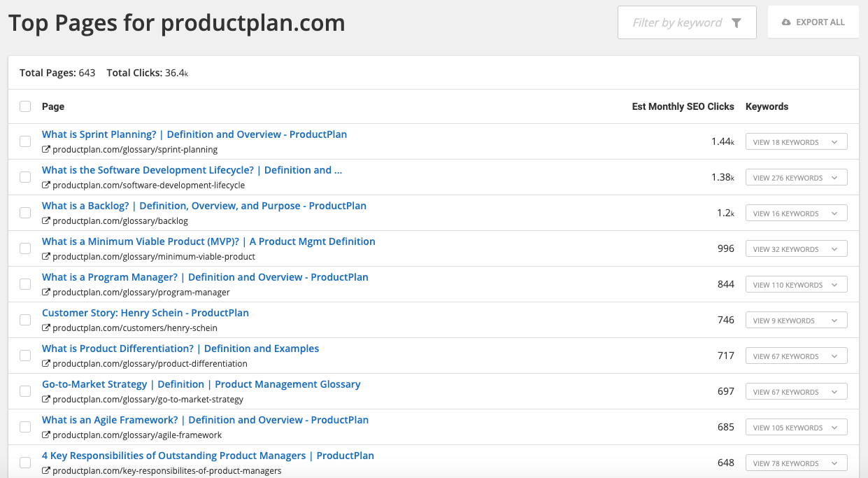Click the Filter by keyword input field
This screenshot has width=868, height=478.
pyautogui.click(x=687, y=22)
